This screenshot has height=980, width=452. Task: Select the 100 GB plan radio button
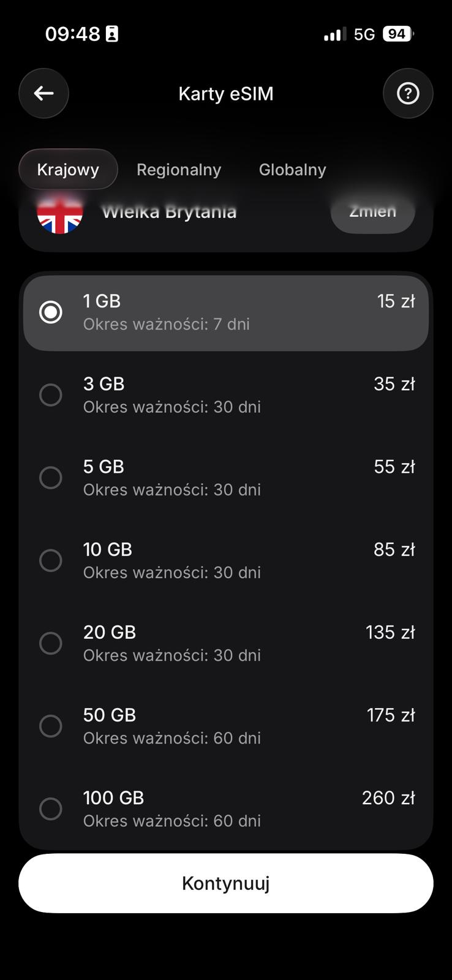point(51,809)
